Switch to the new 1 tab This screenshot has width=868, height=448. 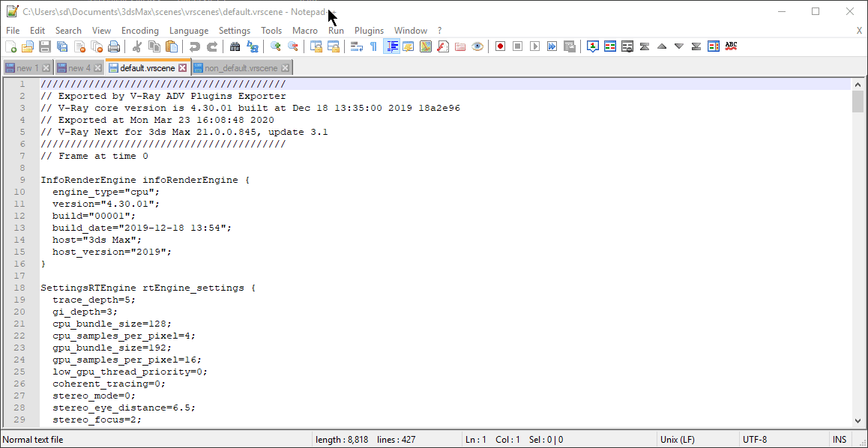point(27,68)
